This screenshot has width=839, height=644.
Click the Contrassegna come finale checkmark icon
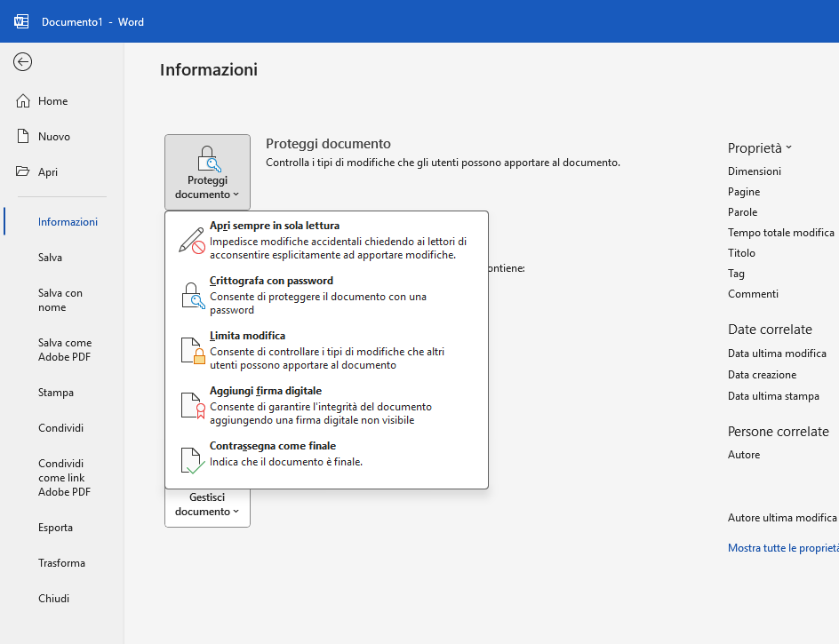191,460
